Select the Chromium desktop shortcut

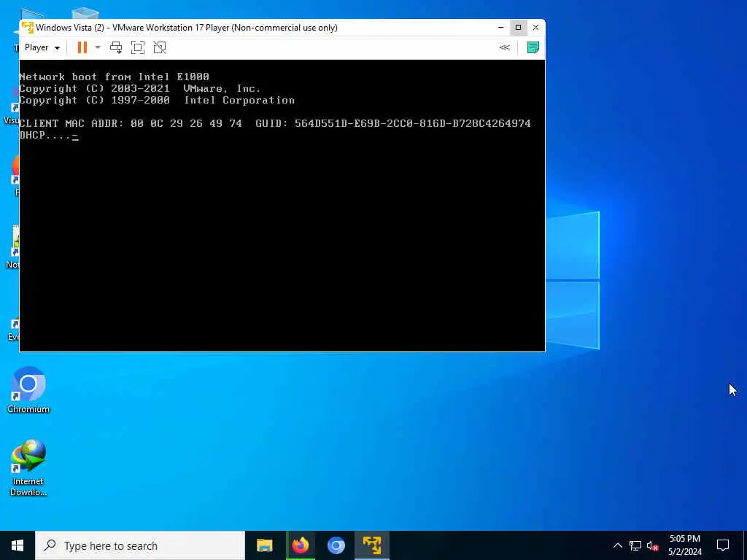28,390
